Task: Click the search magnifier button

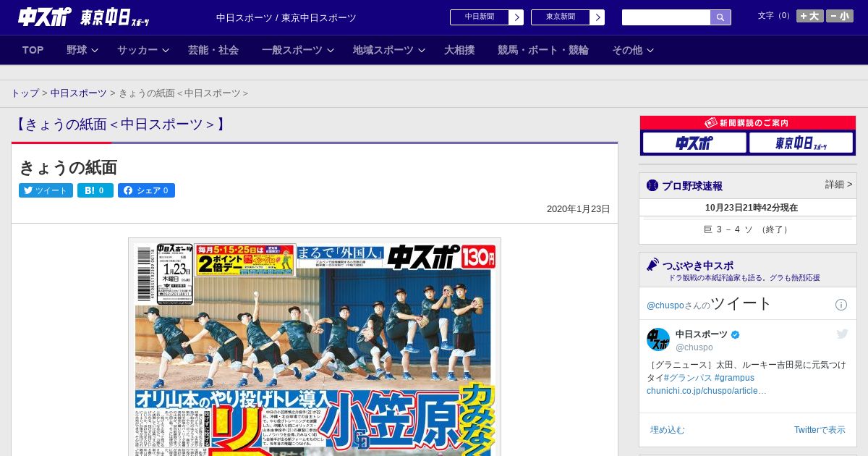Action: [720, 17]
